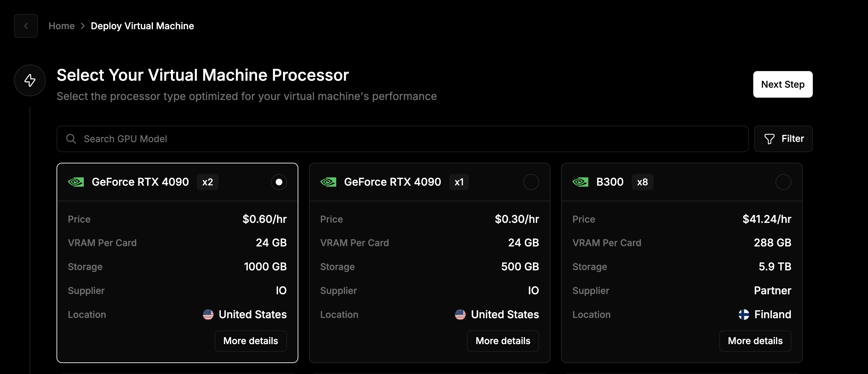The width and height of the screenshot is (868, 374).
Task: Open More details for the RTX 4090 x1
Action: pos(503,341)
